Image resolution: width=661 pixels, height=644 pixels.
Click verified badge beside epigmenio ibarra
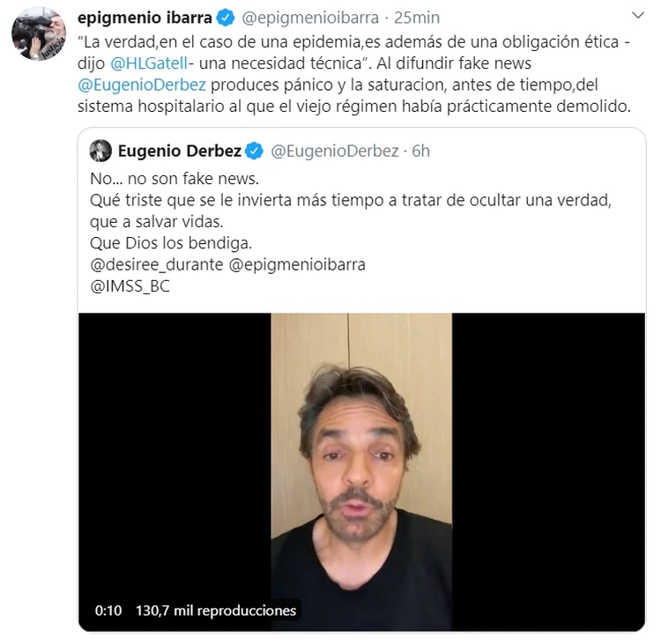click(226, 19)
